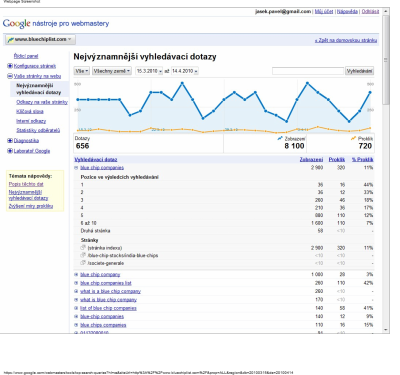The image size is (400, 375).
Task: Open external link icon for (stránka indexu)
Action: 83,248
